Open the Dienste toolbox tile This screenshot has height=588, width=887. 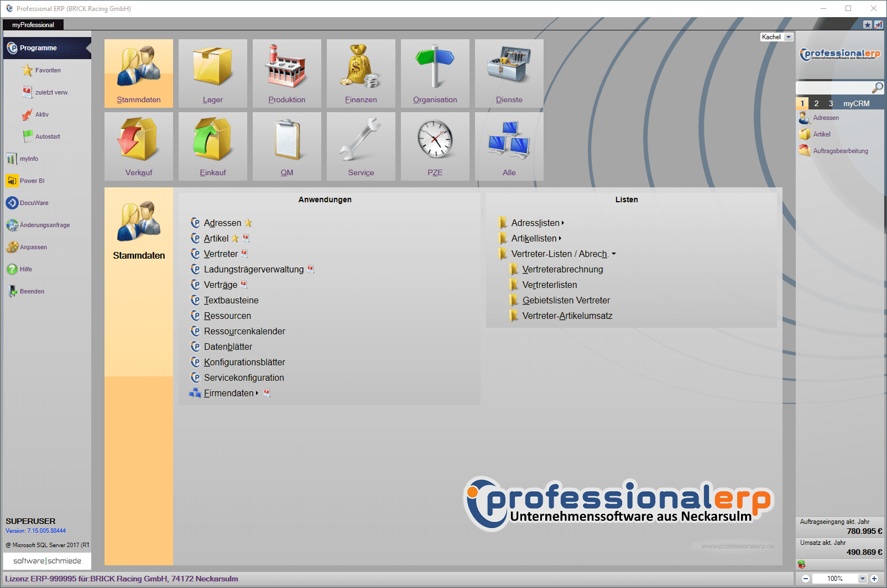click(x=509, y=73)
